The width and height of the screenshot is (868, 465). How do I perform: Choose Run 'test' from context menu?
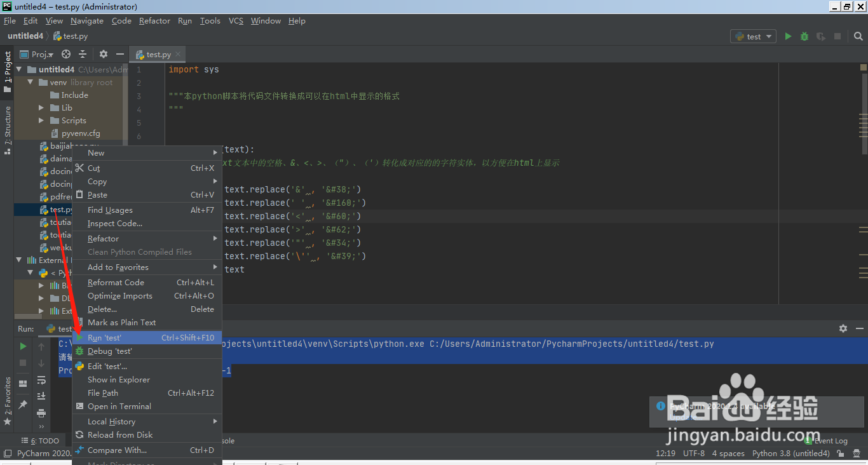click(x=147, y=338)
